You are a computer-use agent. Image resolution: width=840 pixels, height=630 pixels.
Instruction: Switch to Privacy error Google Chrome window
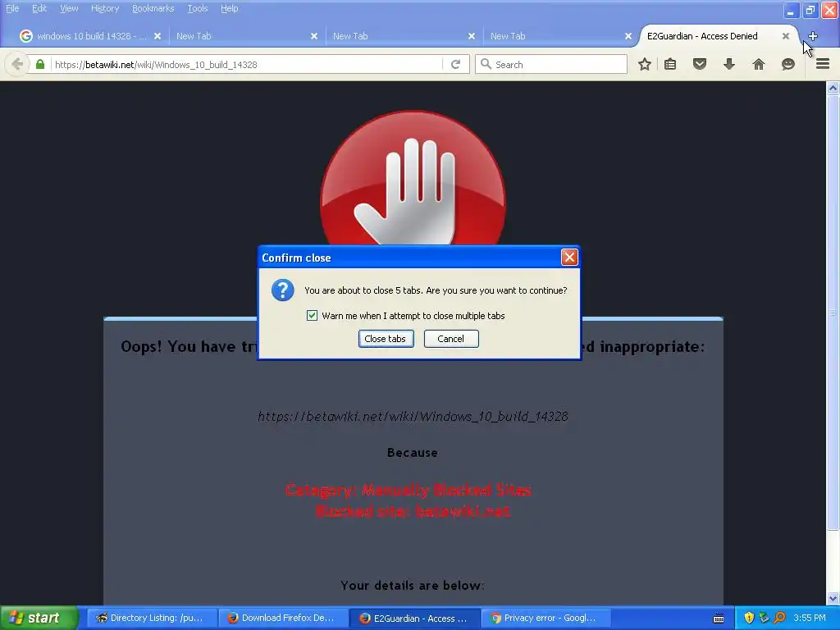click(546, 619)
